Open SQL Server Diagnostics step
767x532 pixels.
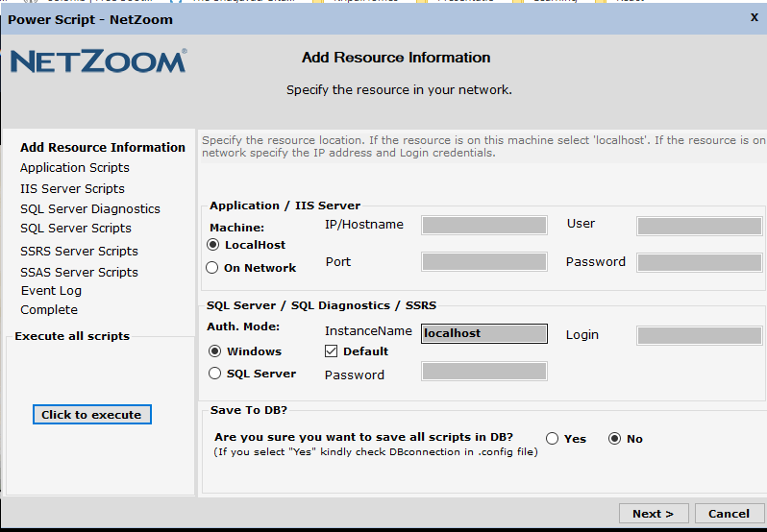pos(90,208)
